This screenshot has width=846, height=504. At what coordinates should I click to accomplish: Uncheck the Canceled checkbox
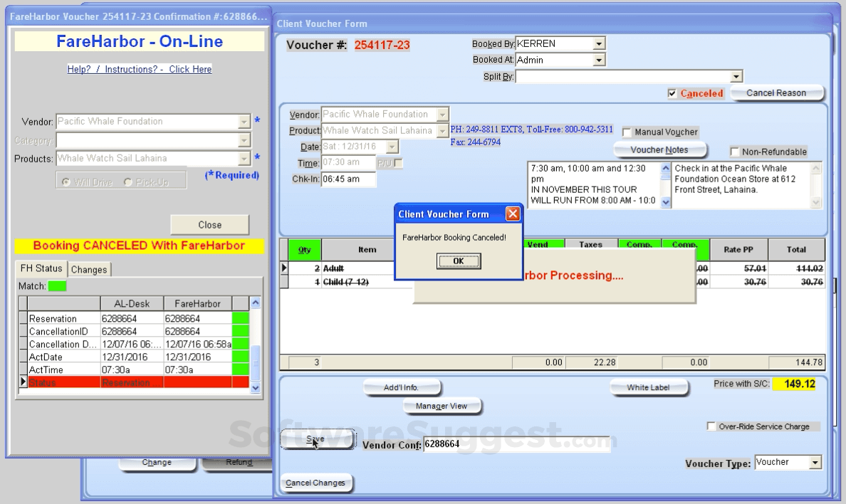672,93
